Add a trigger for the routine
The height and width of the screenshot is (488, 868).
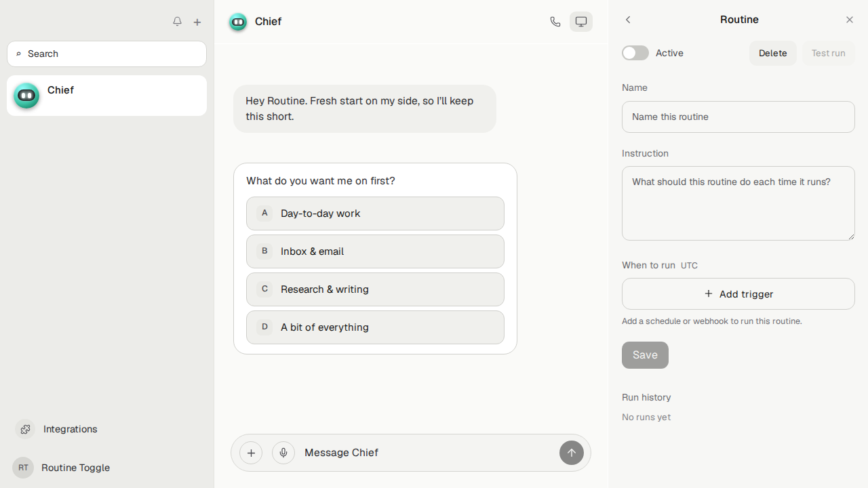tap(738, 293)
